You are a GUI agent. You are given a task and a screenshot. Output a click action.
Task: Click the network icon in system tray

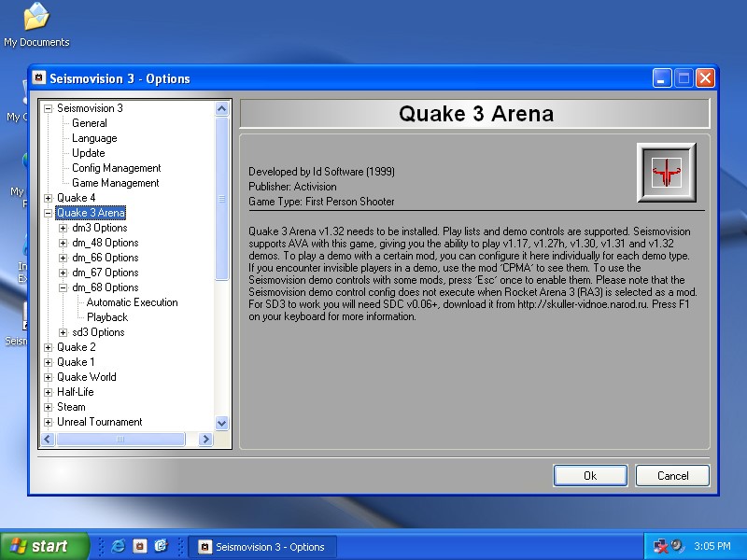pyautogui.click(x=660, y=547)
